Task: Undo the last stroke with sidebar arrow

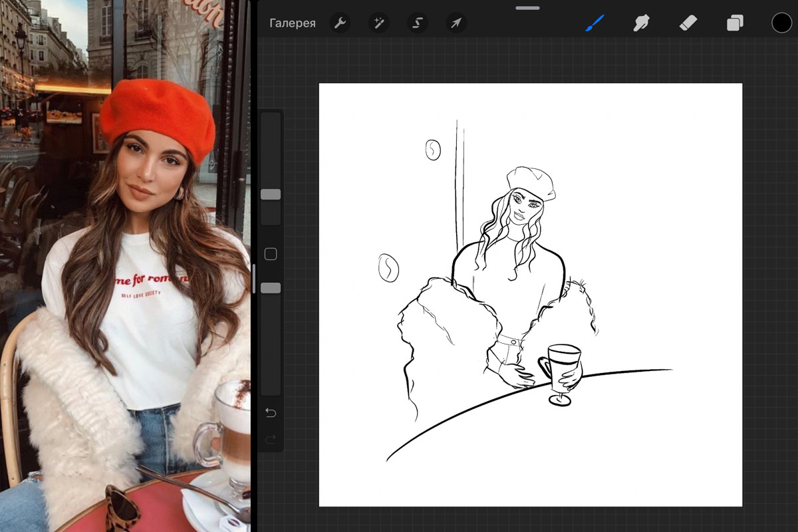Action: 271,413
